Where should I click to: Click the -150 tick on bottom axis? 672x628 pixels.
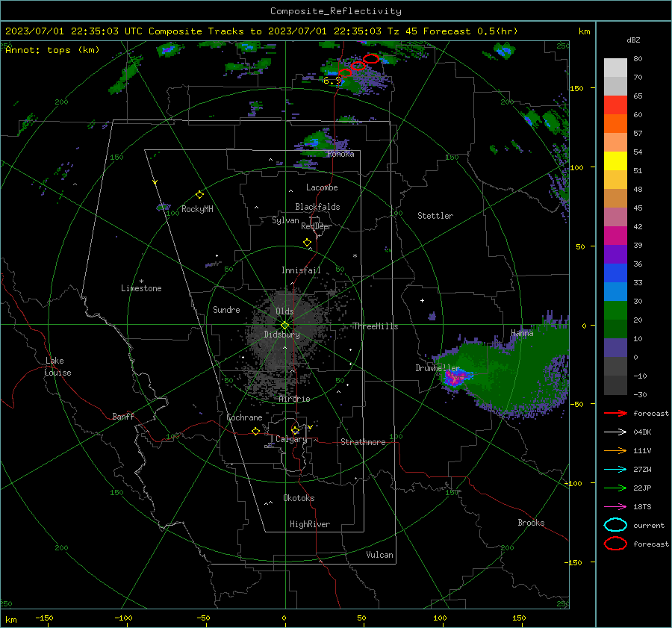tap(44, 618)
